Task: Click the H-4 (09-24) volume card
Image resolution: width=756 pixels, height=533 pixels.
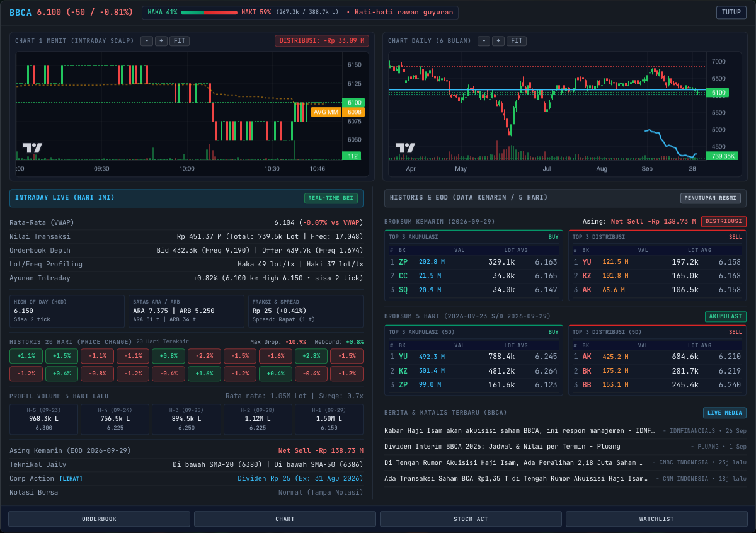Action: [115, 419]
